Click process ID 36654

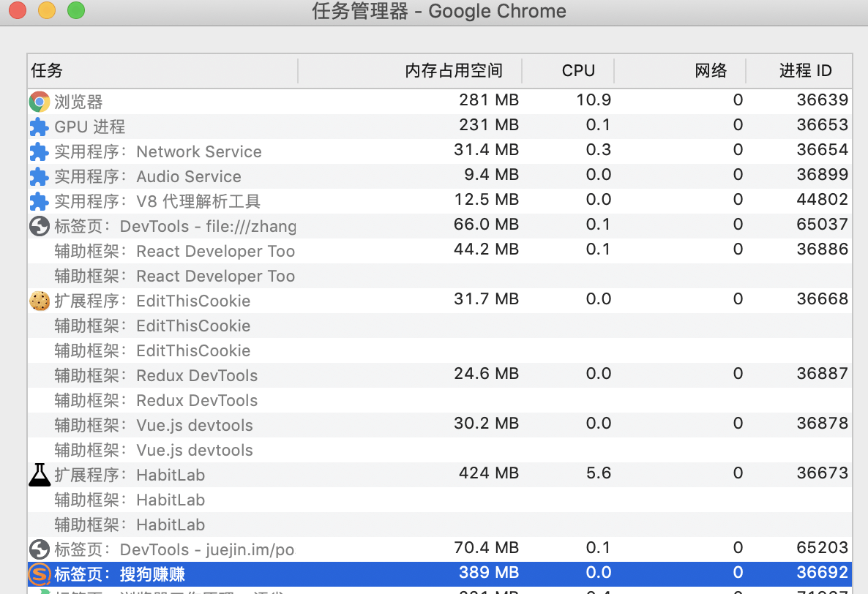[822, 150]
